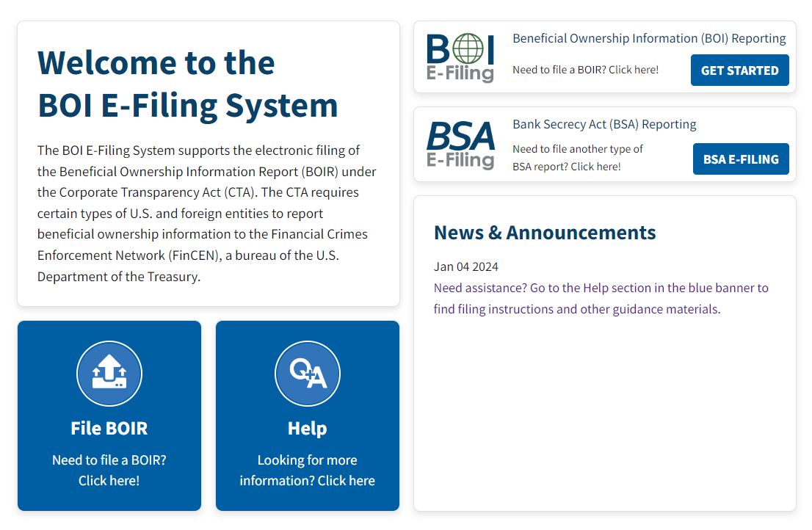Click the 'News & Announcements' heading
Viewport: 812px width, 530px height.
tap(545, 233)
